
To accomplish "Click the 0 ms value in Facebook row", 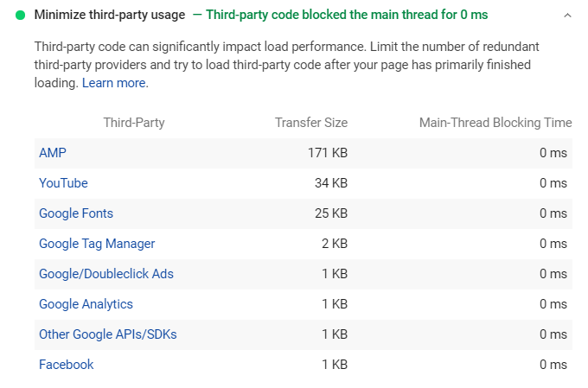I will coord(553,365).
